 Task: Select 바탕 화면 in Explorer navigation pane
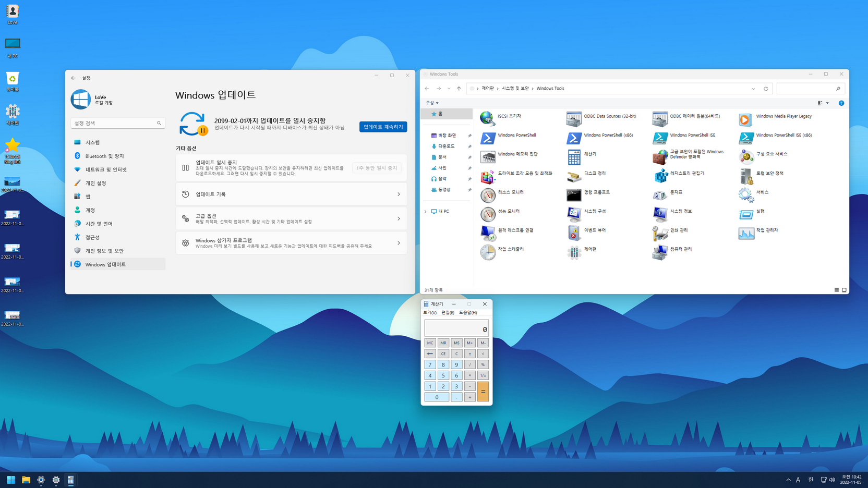point(447,136)
